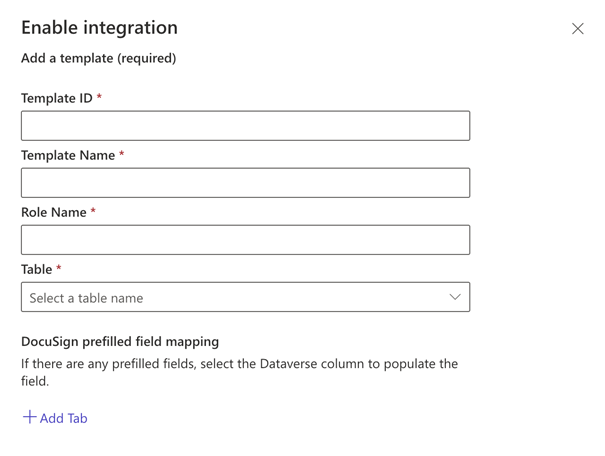Image resolution: width=605 pixels, height=456 pixels.
Task: Click into the Role Name field
Action: (x=245, y=240)
